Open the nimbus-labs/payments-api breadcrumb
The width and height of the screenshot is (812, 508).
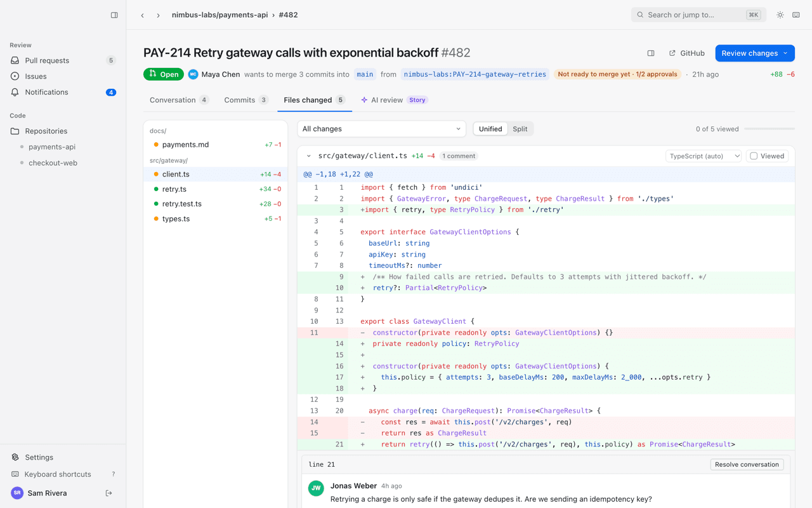(219, 15)
